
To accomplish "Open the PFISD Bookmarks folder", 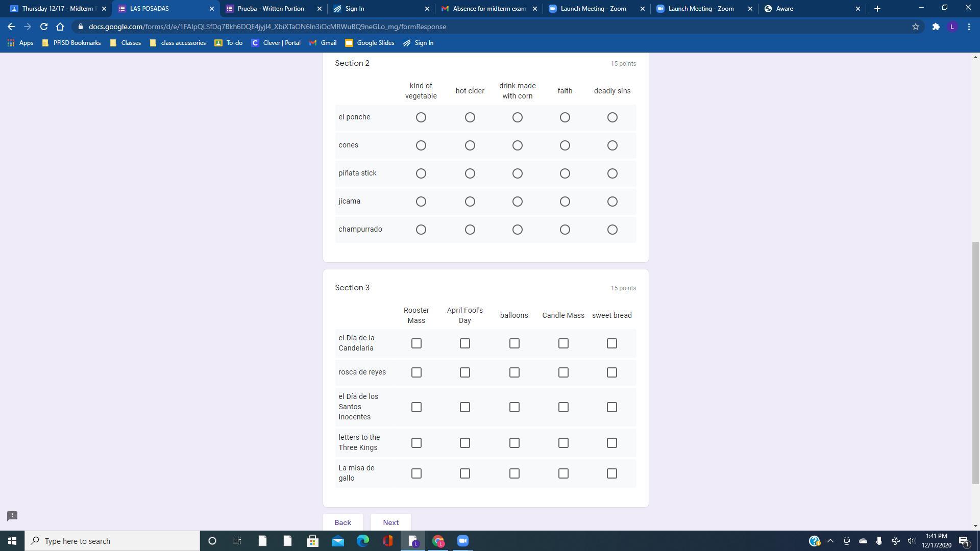I will (x=71, y=43).
